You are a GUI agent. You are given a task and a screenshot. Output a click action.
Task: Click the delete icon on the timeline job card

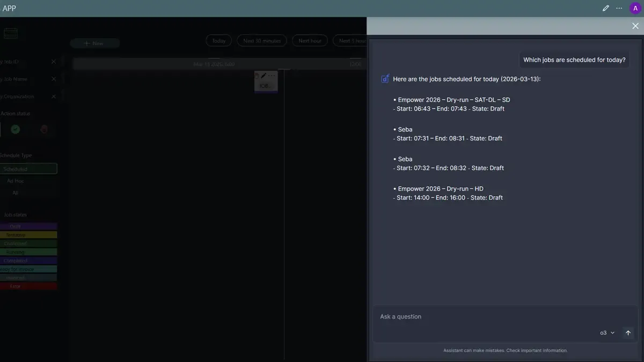tap(257, 76)
